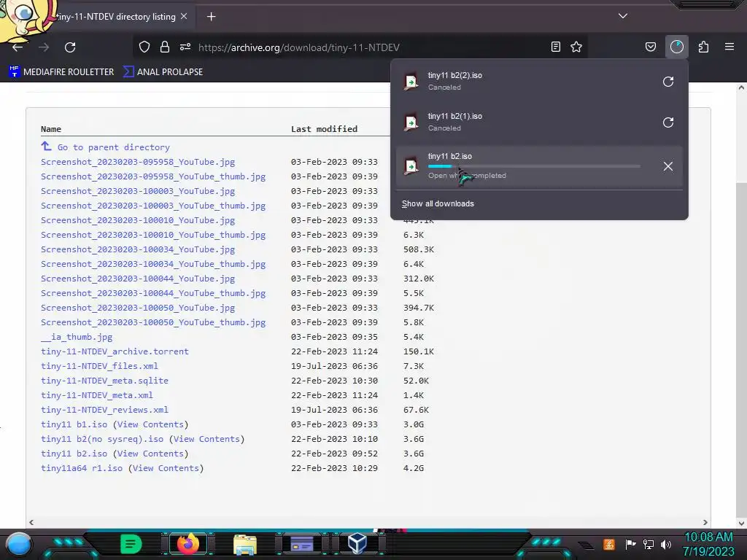Open Screenshot_20230203-095958_YouTube.jpg
Viewport: 747px width, 560px height.
tap(138, 162)
